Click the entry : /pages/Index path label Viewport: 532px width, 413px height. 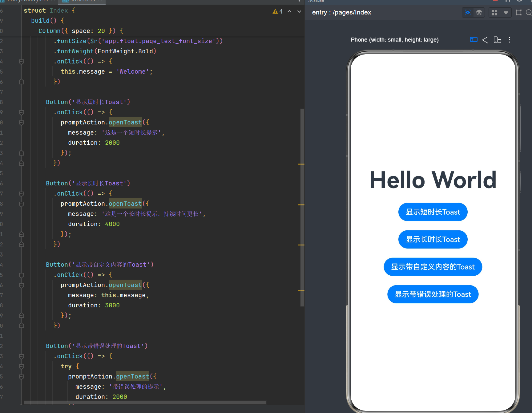pos(341,12)
